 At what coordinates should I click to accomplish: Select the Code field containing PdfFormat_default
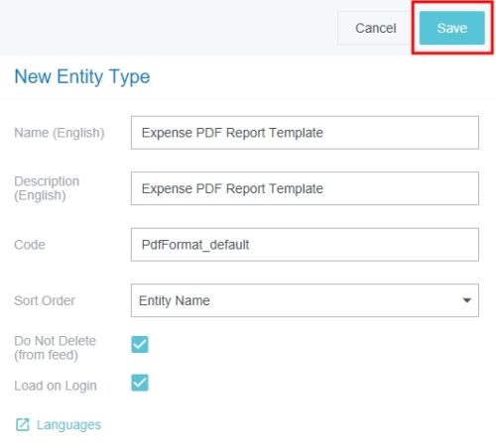tap(305, 245)
